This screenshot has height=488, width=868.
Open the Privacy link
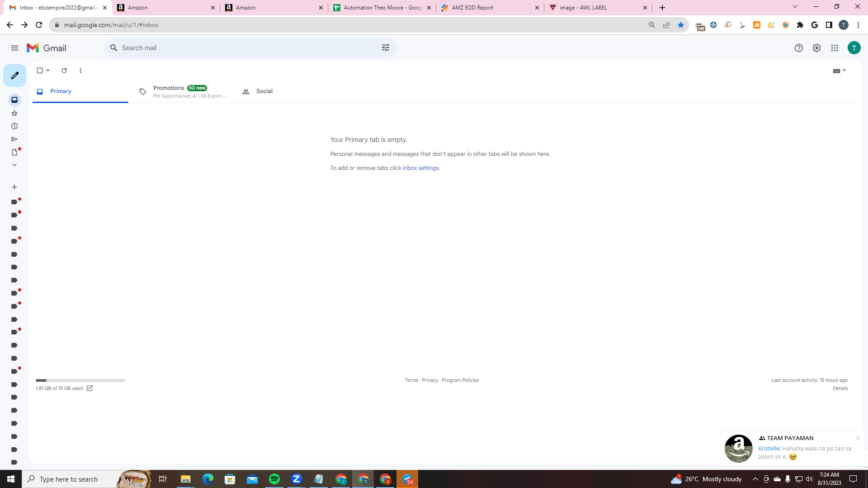coord(430,380)
